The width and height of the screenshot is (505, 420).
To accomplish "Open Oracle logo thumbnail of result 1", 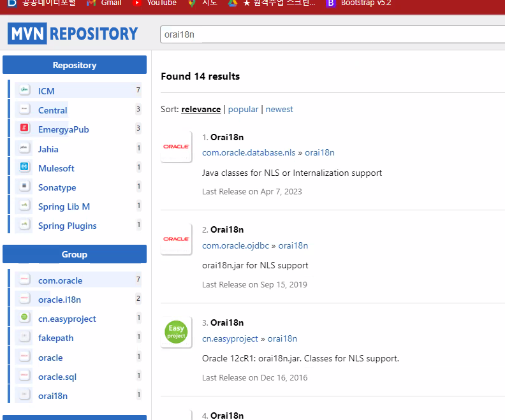I will coord(176,147).
